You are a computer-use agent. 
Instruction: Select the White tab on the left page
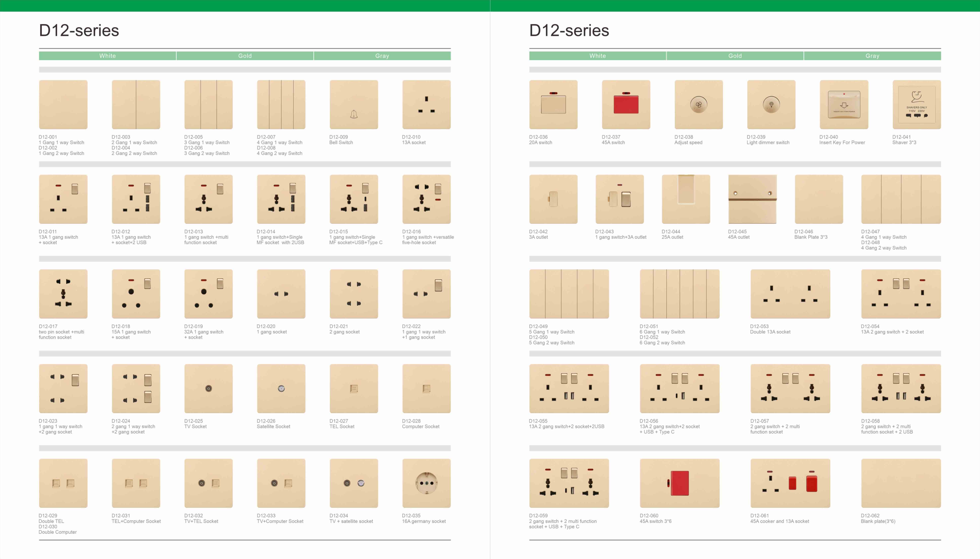click(x=107, y=56)
